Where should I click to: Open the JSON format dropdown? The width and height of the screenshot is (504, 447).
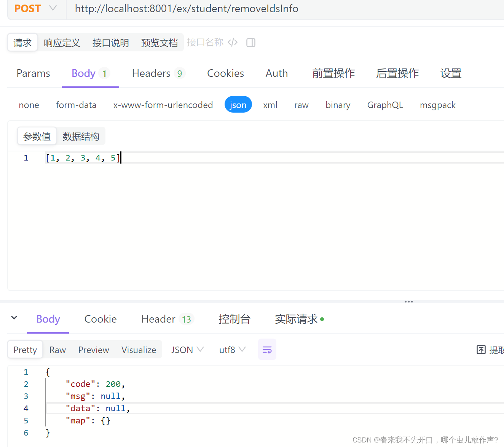coord(188,350)
